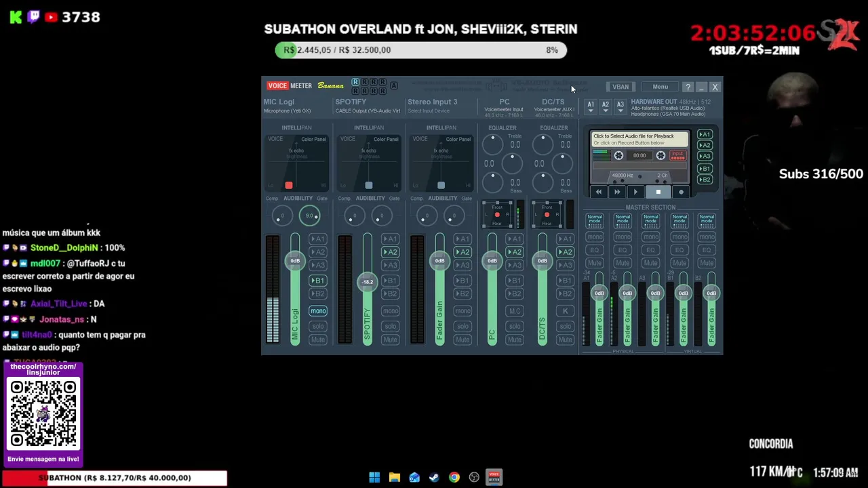Click the cassette audio file selection display
Viewport: 868px width, 488px height.
click(640, 140)
